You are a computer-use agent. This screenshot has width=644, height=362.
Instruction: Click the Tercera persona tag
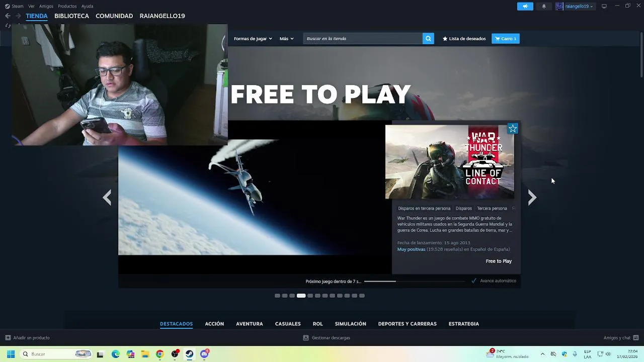(x=492, y=208)
